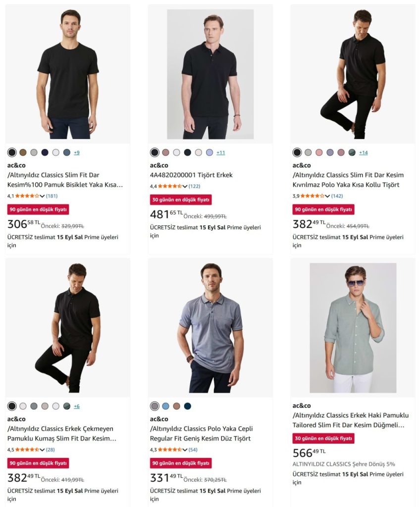Open green button-up shirt product image
The image size is (420, 507).
coord(353,328)
